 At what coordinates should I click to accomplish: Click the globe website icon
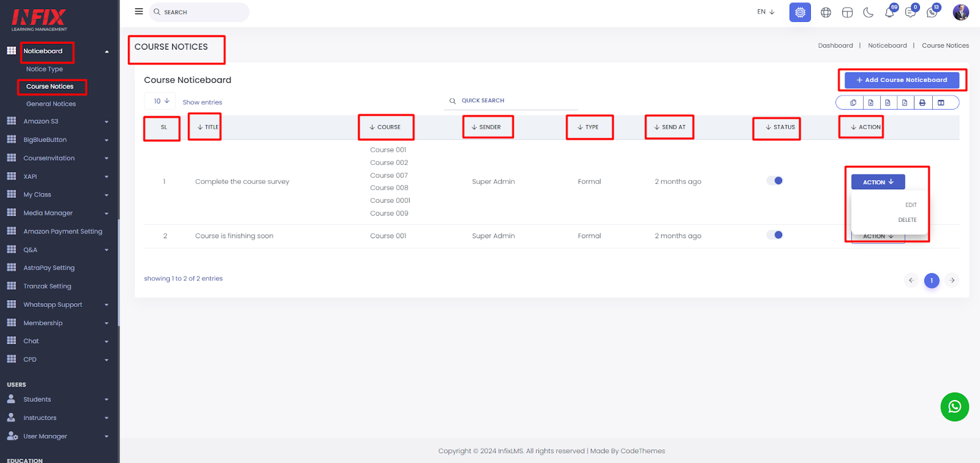826,12
